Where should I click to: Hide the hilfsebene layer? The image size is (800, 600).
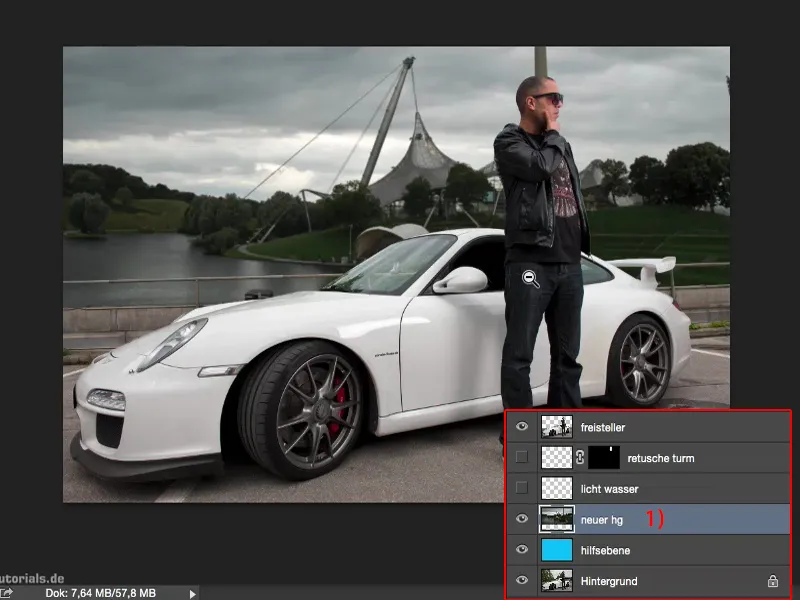point(521,549)
